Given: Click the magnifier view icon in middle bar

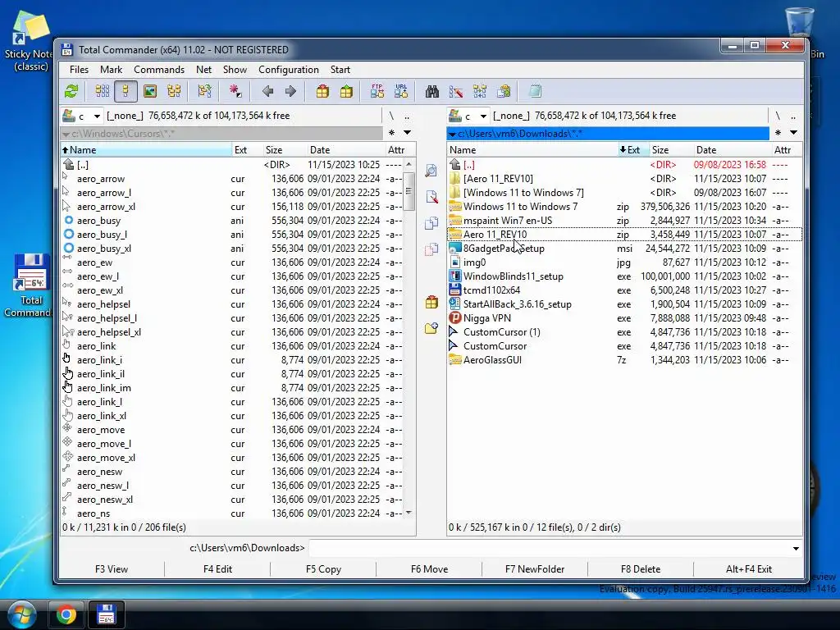Looking at the screenshot, I should (431, 171).
